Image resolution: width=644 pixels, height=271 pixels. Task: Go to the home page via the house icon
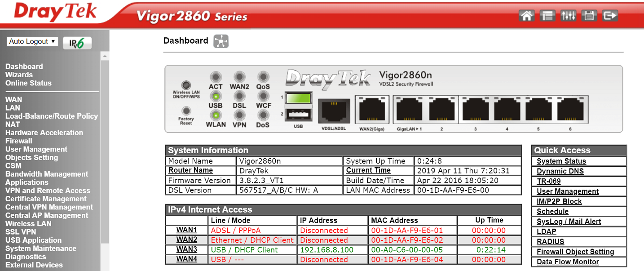coord(526,16)
